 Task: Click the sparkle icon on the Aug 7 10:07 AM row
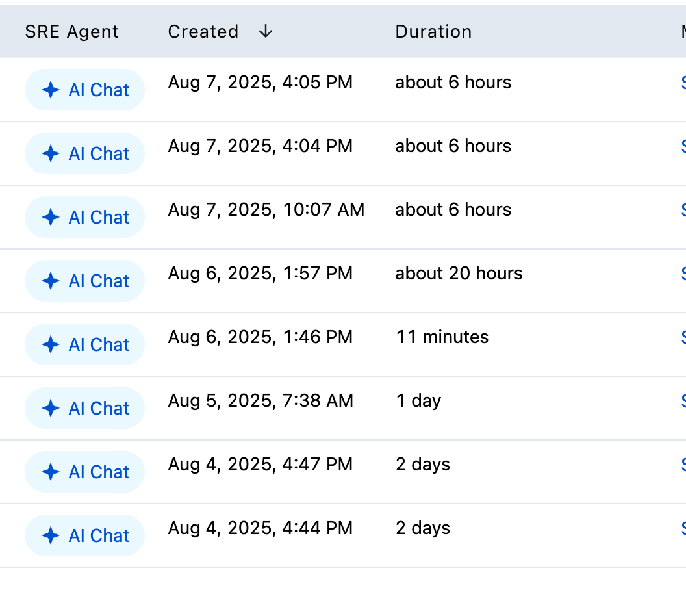point(51,217)
